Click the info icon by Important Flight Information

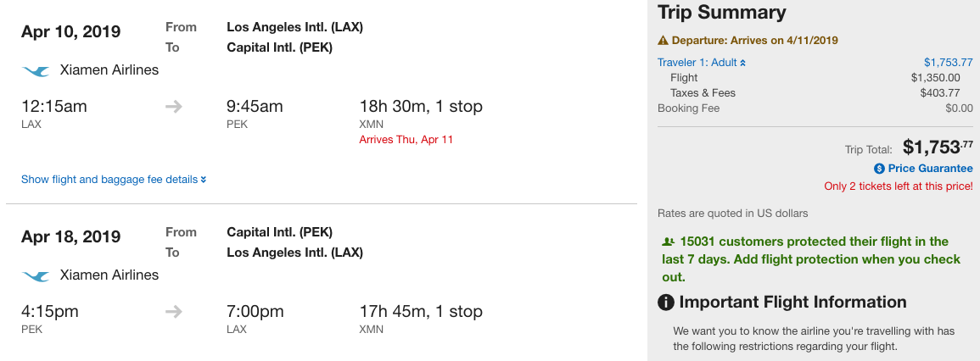(x=667, y=303)
